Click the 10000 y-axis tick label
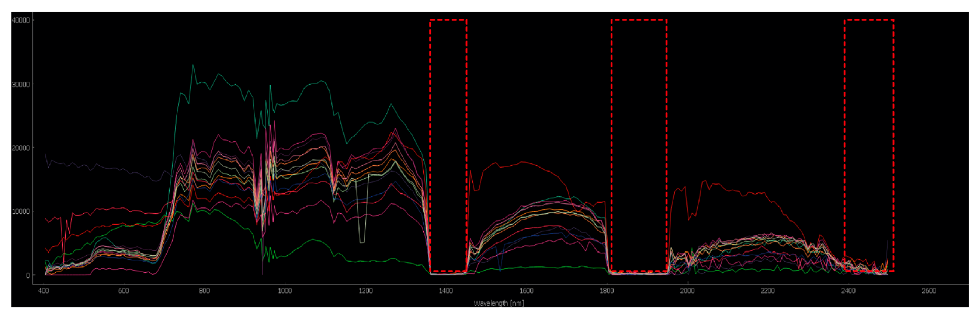The image size is (980, 321). (x=20, y=212)
